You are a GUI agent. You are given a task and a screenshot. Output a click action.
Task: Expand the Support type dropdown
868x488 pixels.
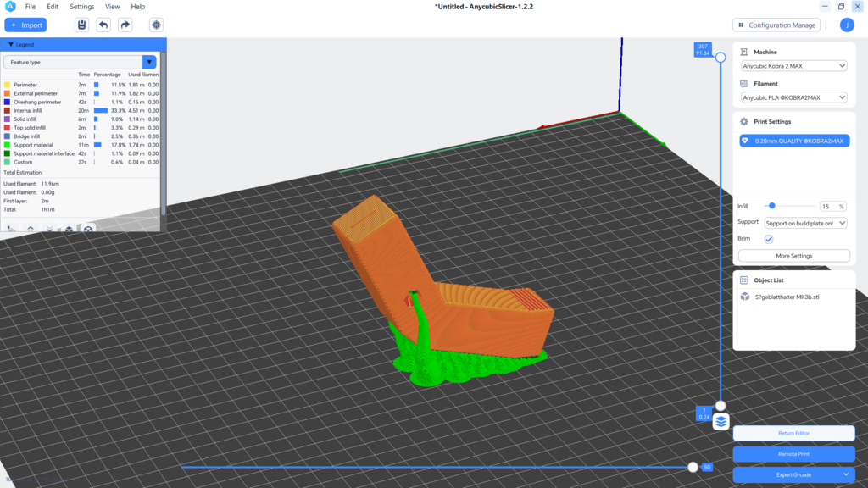click(805, 223)
